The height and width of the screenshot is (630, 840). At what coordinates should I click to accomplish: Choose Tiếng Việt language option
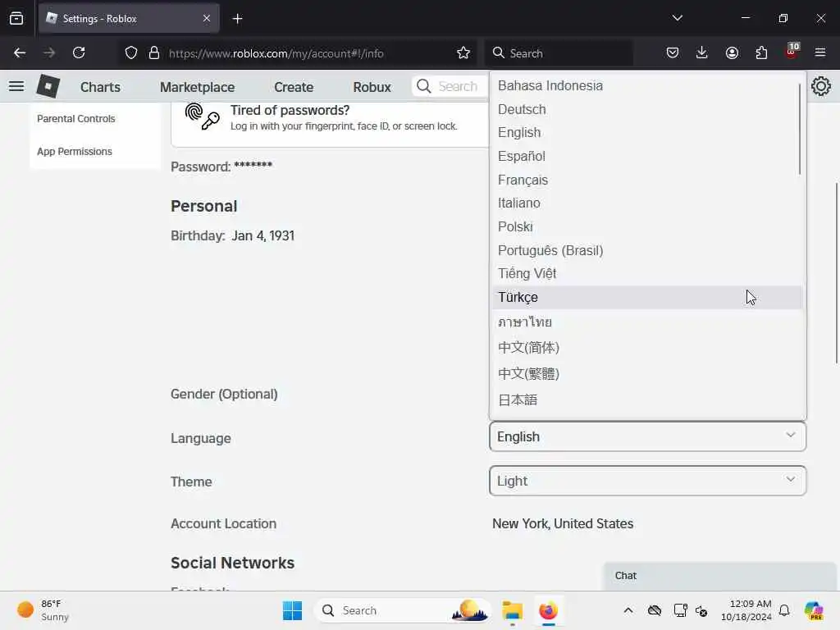[x=646, y=274]
